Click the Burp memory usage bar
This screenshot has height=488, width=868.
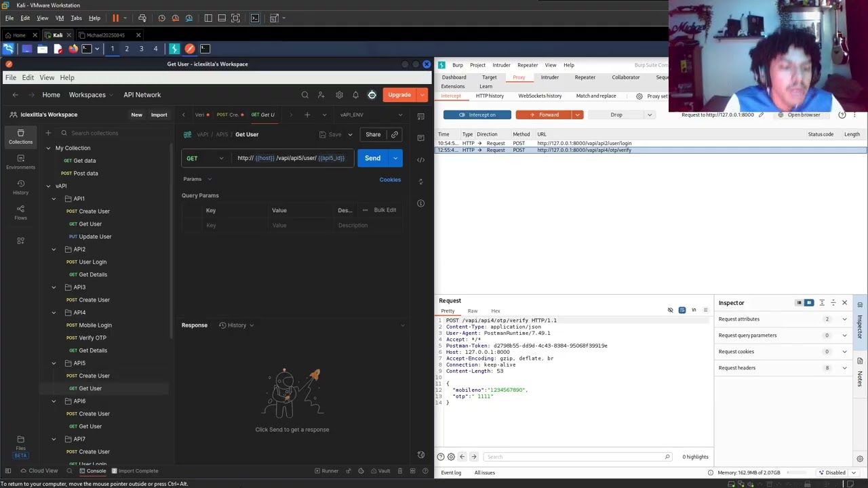797,472
